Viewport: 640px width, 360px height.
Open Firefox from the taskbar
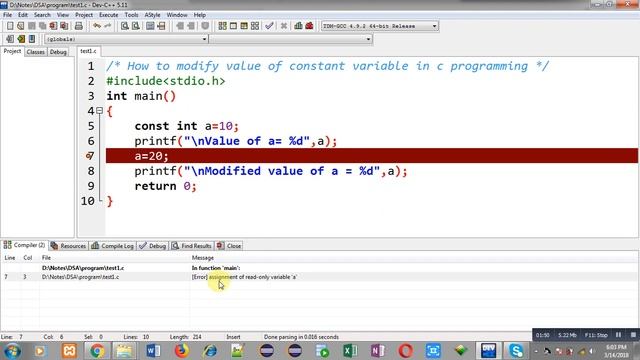click(182, 351)
